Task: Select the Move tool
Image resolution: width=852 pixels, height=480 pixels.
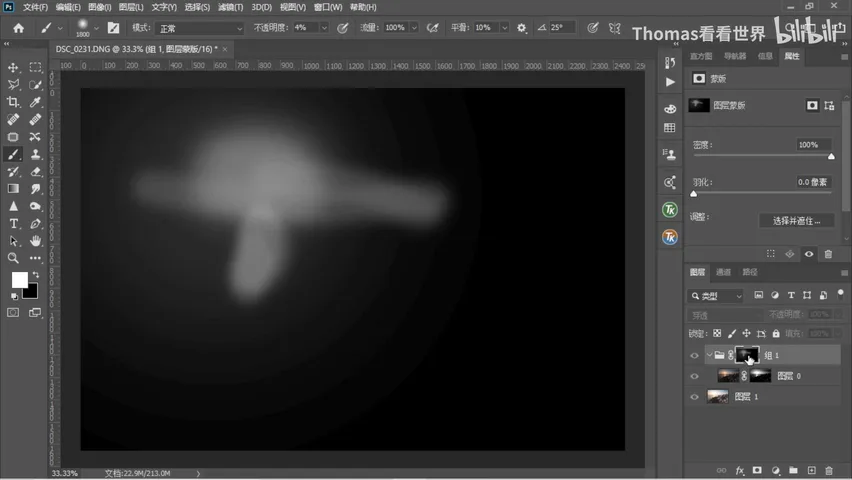Action: [x=13, y=67]
